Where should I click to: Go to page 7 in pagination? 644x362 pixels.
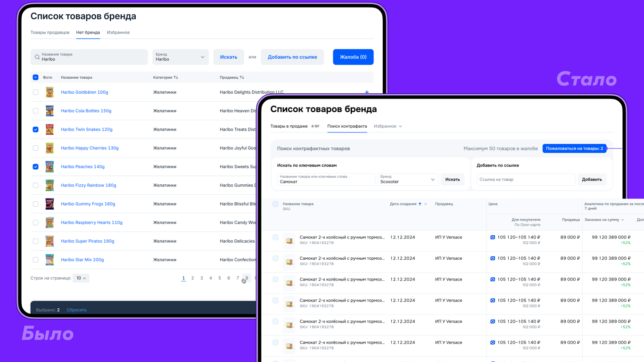pos(238,278)
